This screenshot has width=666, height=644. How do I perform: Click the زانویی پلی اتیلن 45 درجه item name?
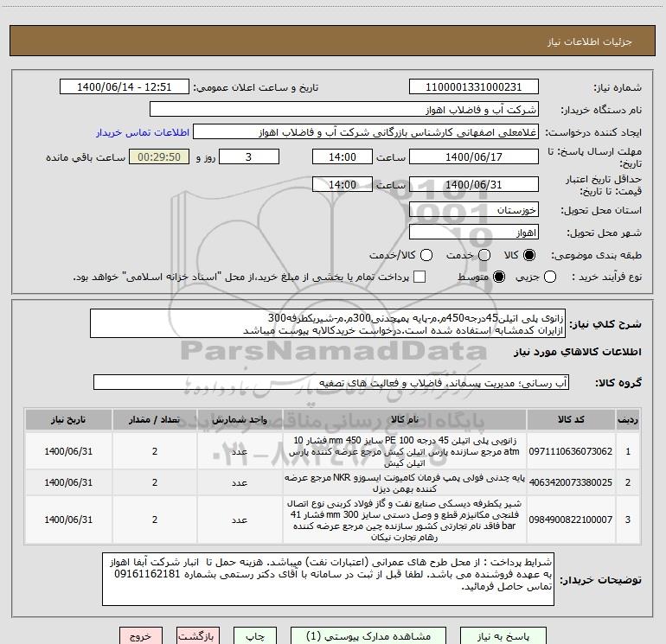(405, 451)
